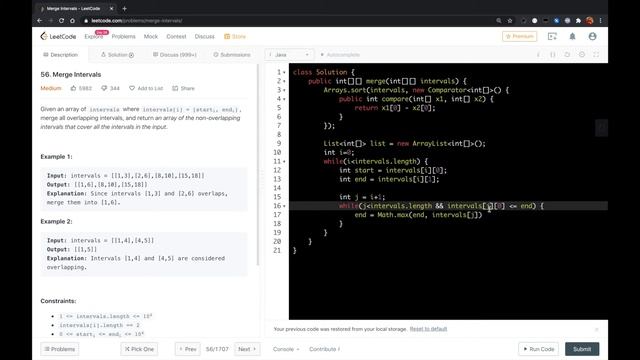This screenshot has width=640, height=360.
Task: Click the side feedback tab at editor edge
Action: tap(601, 128)
